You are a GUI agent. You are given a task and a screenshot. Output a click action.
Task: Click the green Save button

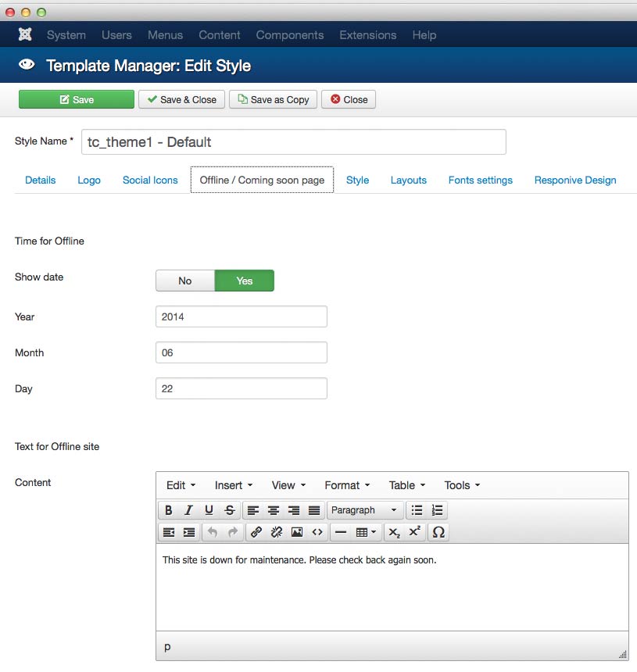77,99
